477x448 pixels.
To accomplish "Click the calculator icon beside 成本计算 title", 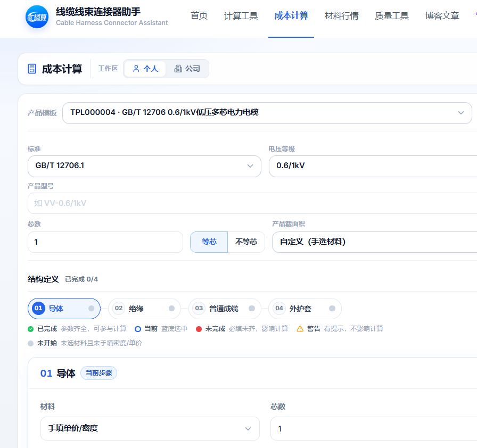I will pyautogui.click(x=32, y=69).
